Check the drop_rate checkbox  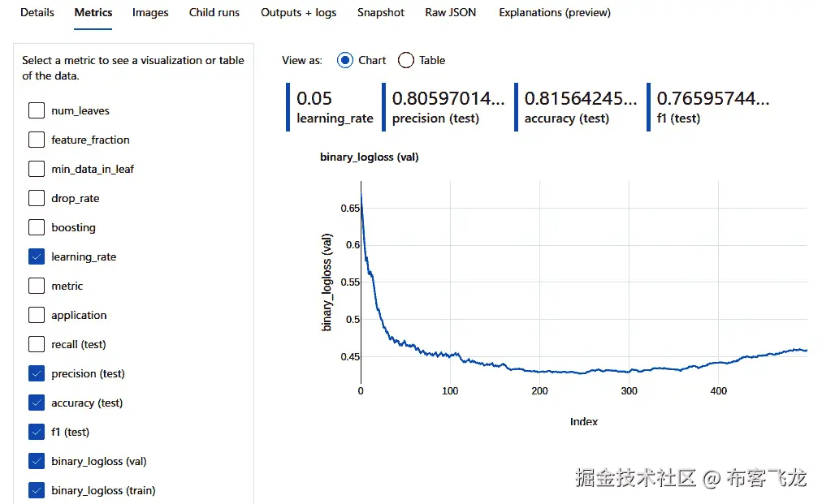pyautogui.click(x=36, y=198)
